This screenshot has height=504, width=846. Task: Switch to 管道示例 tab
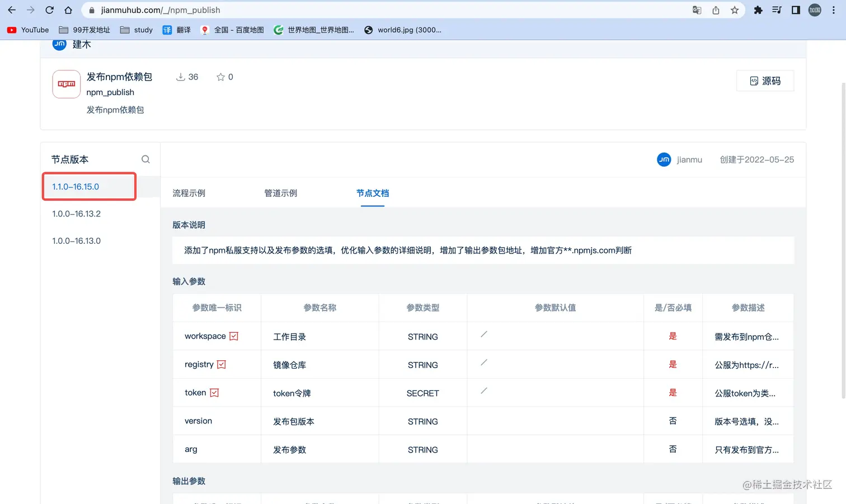tap(280, 193)
